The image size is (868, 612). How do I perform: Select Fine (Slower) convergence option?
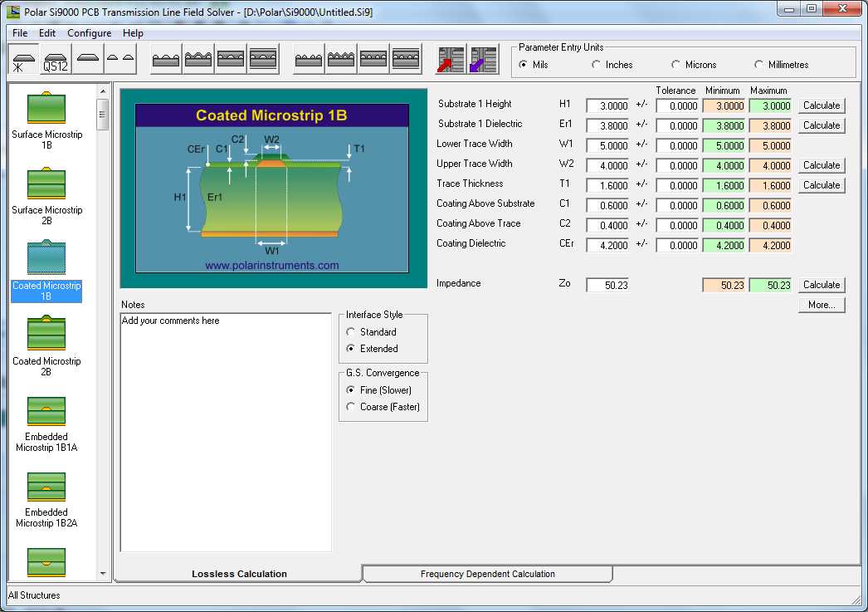pos(378,390)
